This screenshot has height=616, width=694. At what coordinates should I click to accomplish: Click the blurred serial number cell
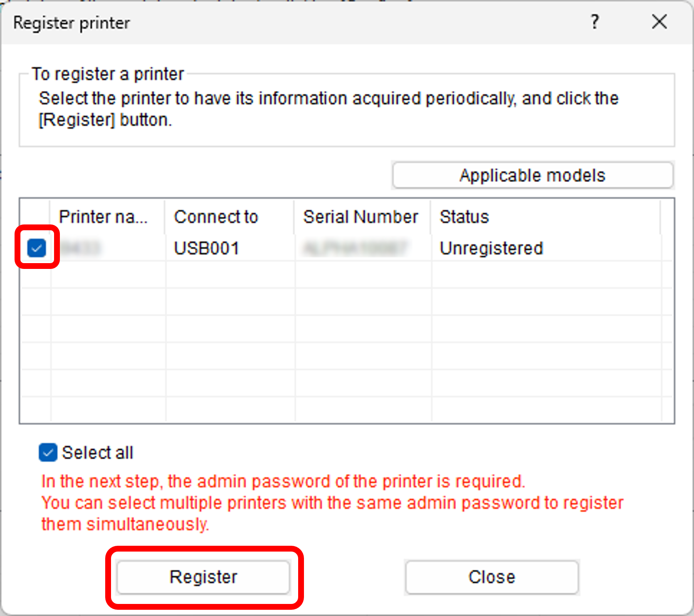coord(355,249)
